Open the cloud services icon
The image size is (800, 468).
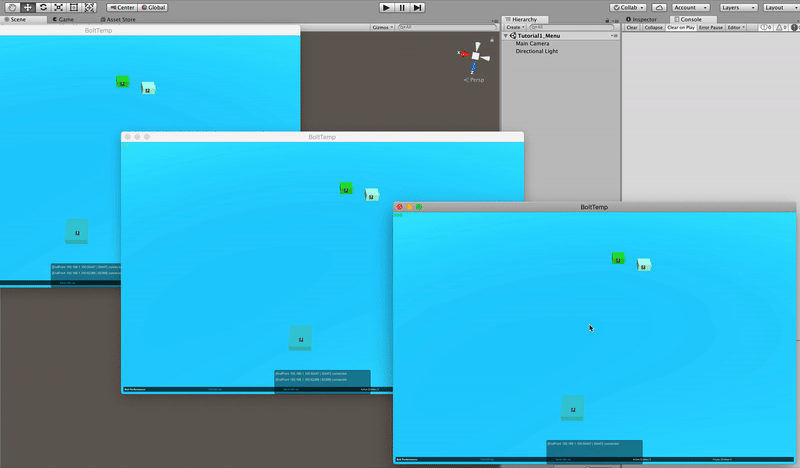pyautogui.click(x=659, y=7)
